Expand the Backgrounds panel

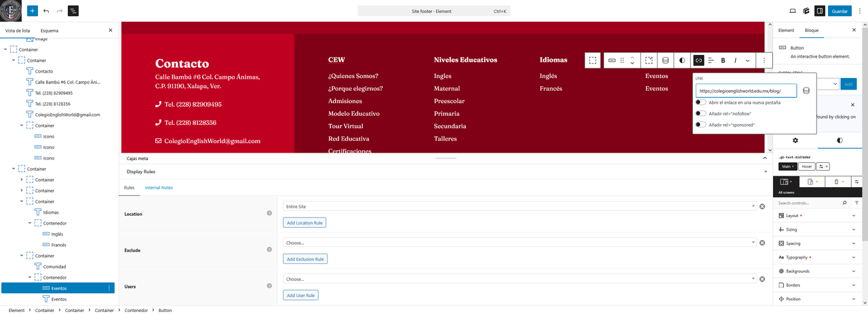(x=818, y=271)
